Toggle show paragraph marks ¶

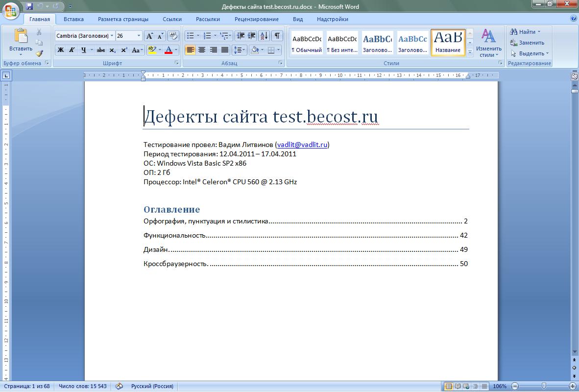277,36
